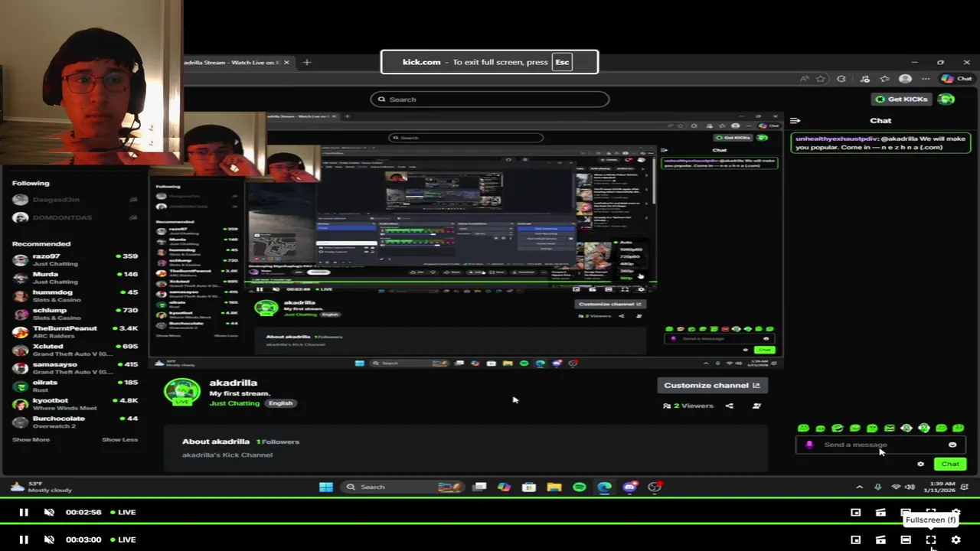Click the English language tag
This screenshot has width=980, height=551.
280,403
